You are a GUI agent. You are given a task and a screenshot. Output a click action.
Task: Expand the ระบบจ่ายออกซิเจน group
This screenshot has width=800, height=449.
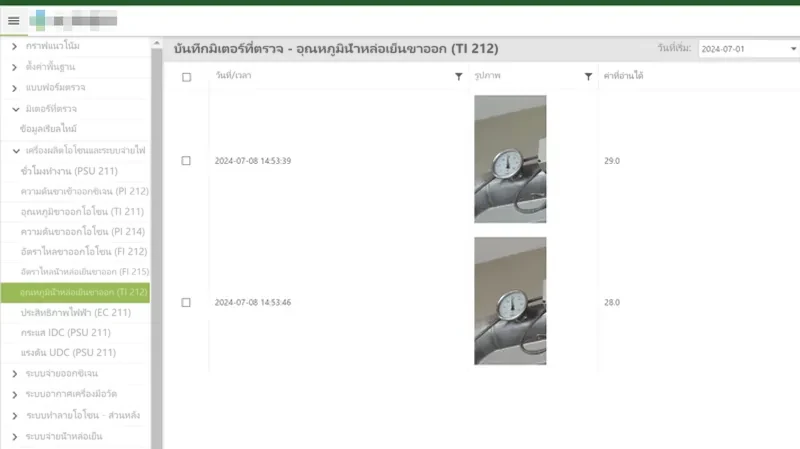(14, 374)
